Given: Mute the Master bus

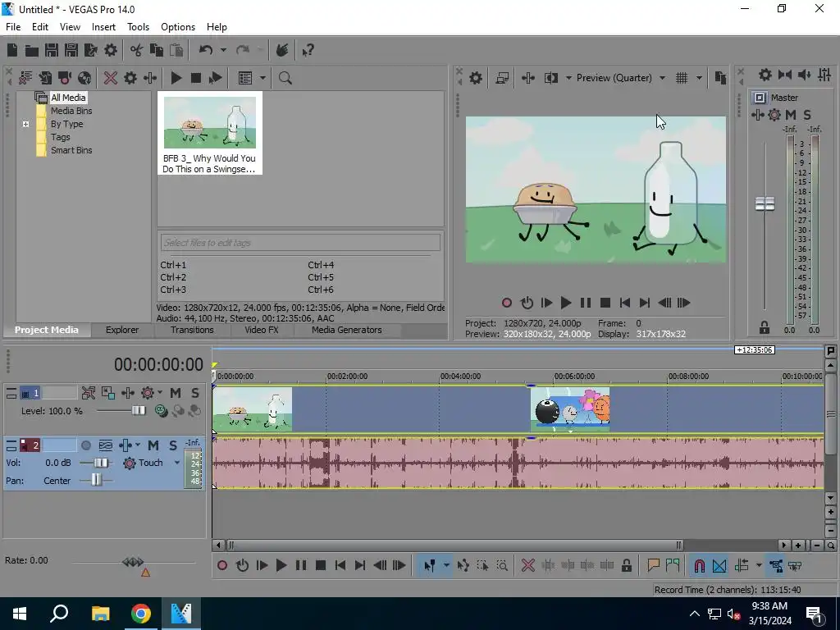Looking at the screenshot, I should (790, 115).
